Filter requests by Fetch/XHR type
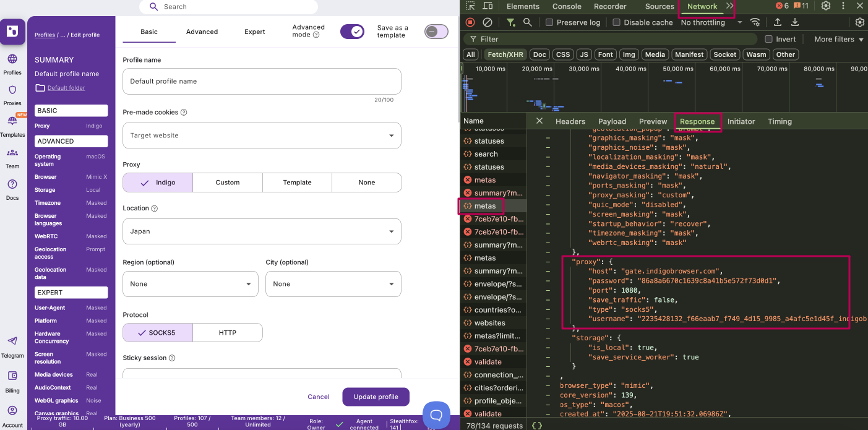868x430 pixels. tap(505, 54)
